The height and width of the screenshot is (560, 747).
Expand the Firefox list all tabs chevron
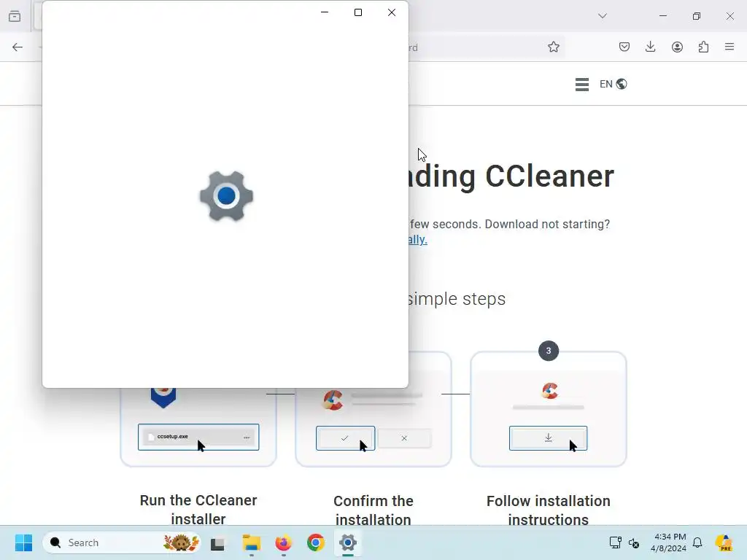tap(602, 16)
